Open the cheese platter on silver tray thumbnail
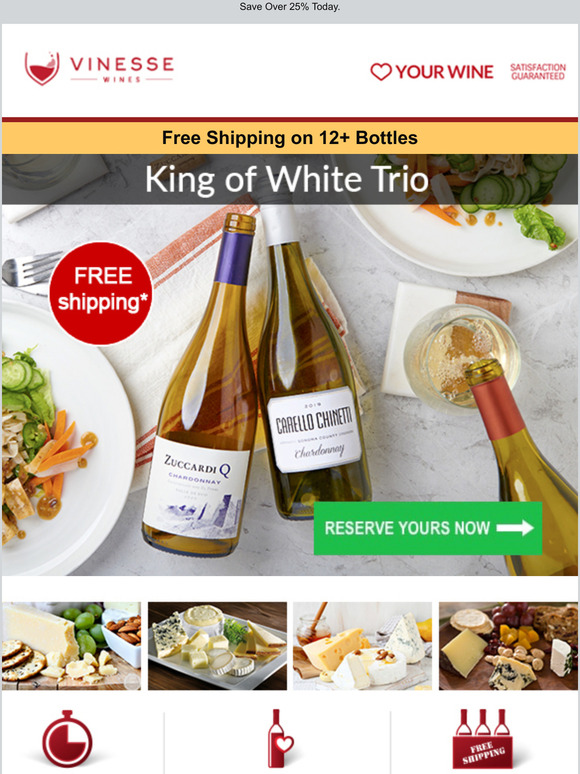Screen dimensions: 580x774 [217, 646]
